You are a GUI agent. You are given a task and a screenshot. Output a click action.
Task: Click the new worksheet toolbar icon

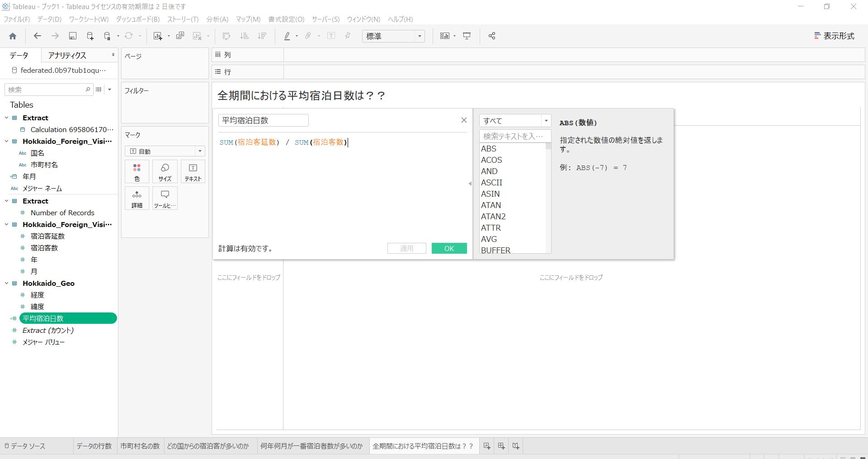[x=157, y=36]
